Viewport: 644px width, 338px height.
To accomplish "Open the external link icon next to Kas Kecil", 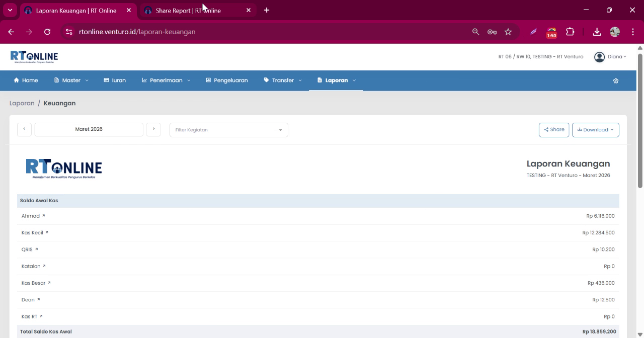I will (47, 232).
